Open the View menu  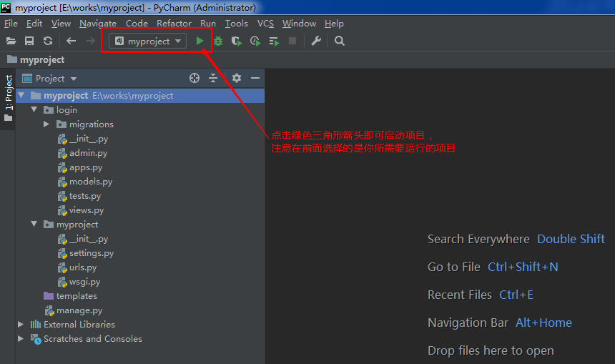61,24
